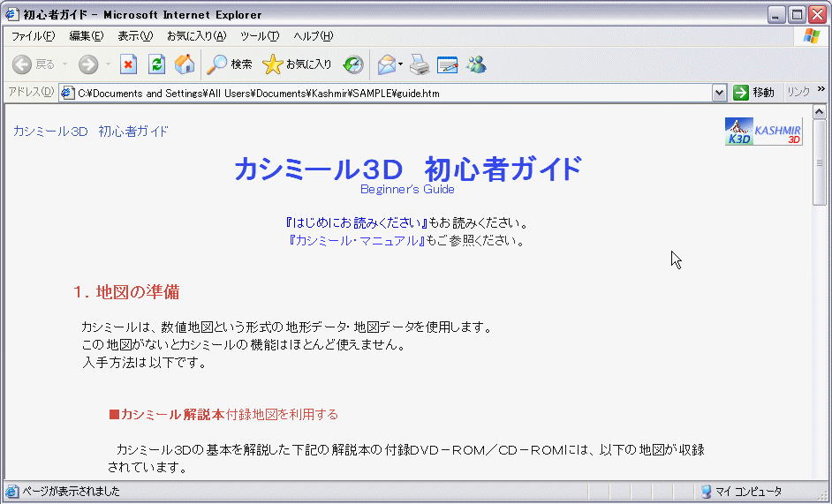The width and height of the screenshot is (832, 504).
Task: Open the ツール(T) menu
Action: [x=260, y=36]
